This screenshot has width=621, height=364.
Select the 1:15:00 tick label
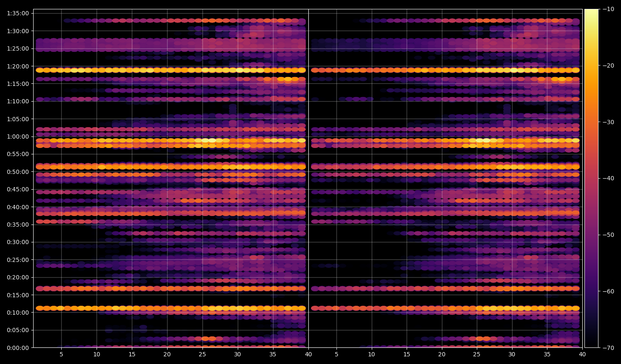pos(18,84)
